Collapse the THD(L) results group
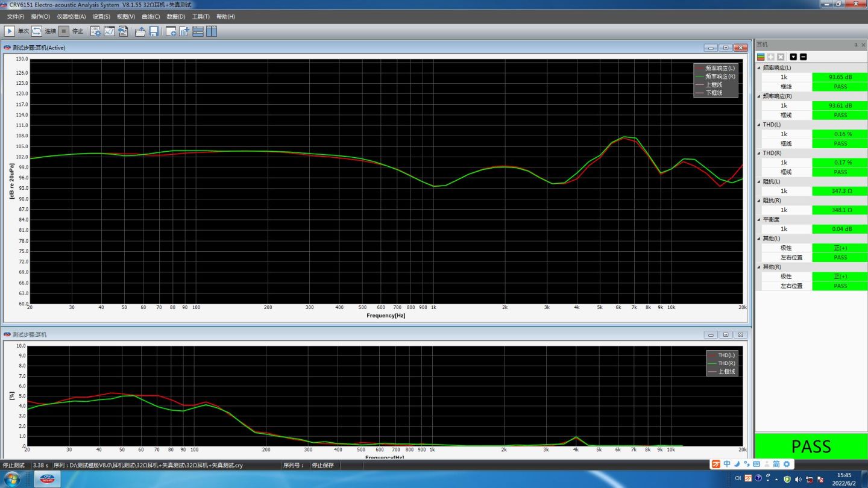This screenshot has width=868, height=488. [x=759, y=125]
